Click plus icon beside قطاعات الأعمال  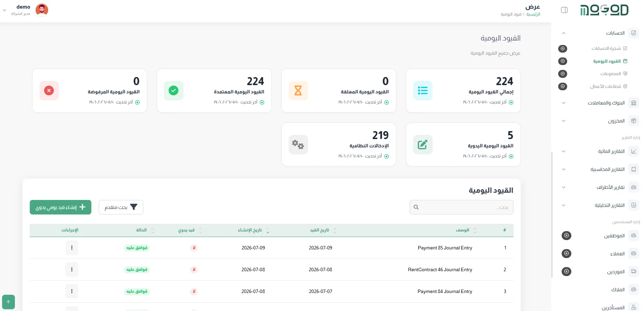click(563, 86)
